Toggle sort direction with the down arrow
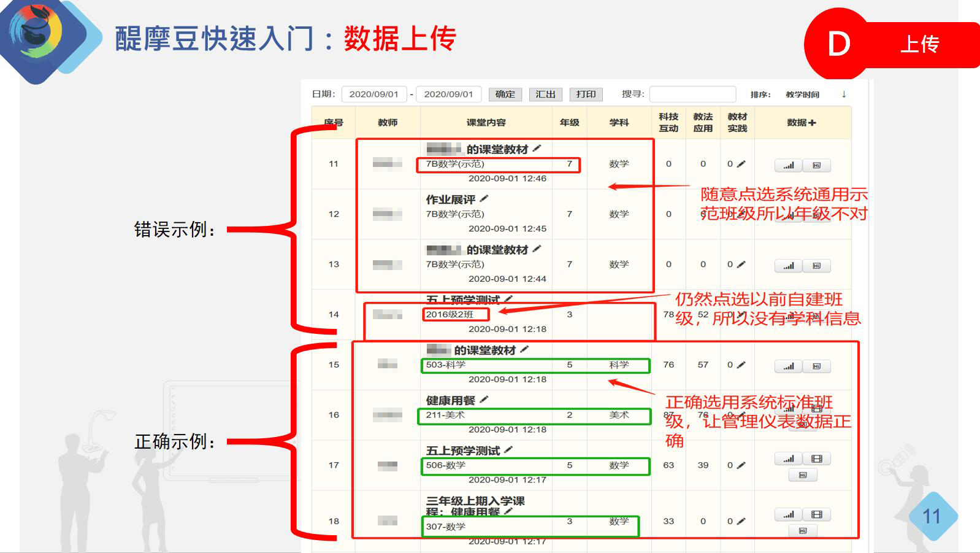 click(844, 94)
